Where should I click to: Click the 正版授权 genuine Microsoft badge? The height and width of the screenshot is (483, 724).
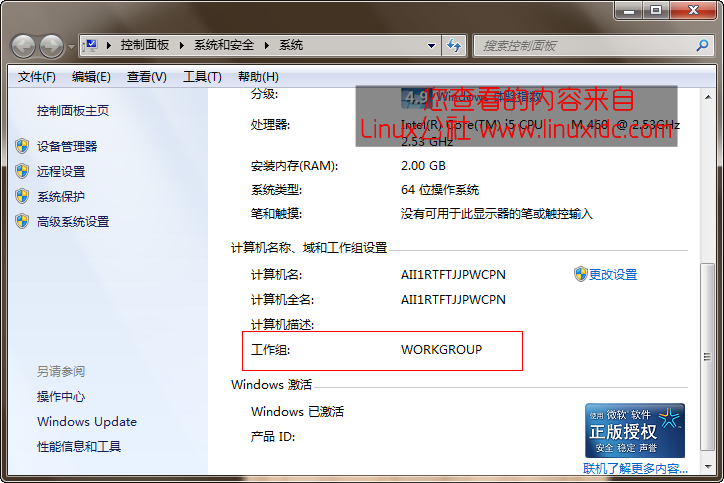[635, 430]
